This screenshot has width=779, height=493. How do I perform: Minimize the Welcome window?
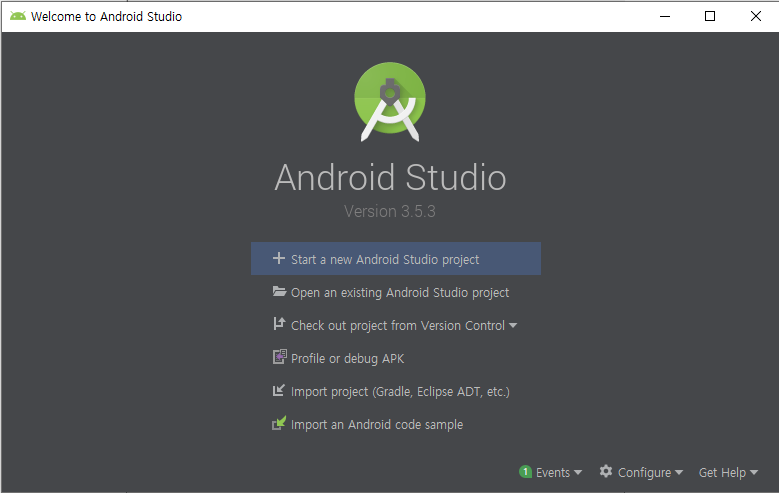(x=665, y=16)
